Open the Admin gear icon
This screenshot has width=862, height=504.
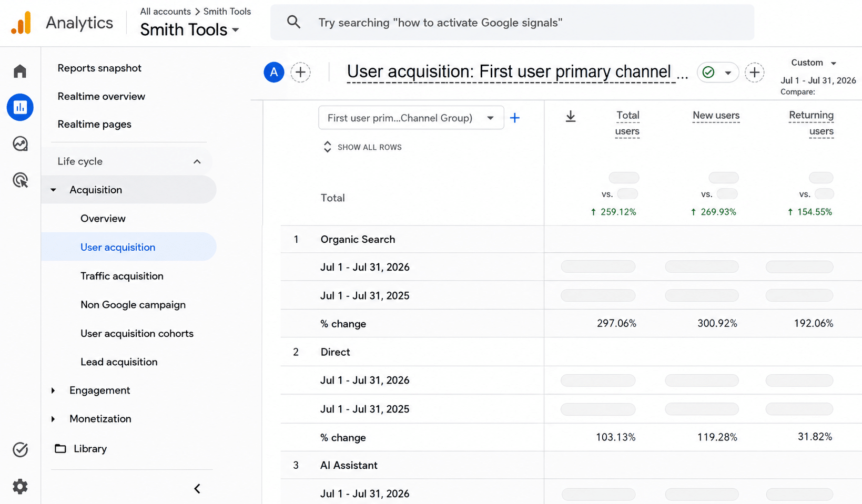pos(20,487)
